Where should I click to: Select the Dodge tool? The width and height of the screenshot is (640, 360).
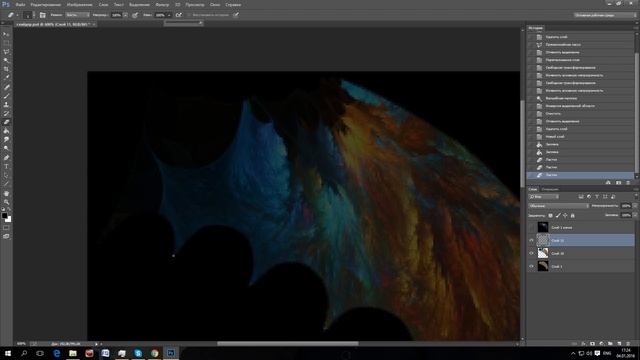tap(6, 149)
